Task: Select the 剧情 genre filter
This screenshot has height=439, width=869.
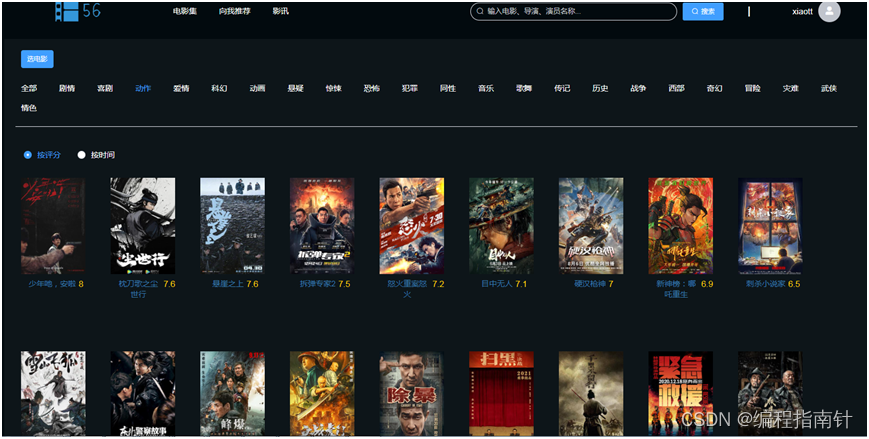Action: [67, 88]
